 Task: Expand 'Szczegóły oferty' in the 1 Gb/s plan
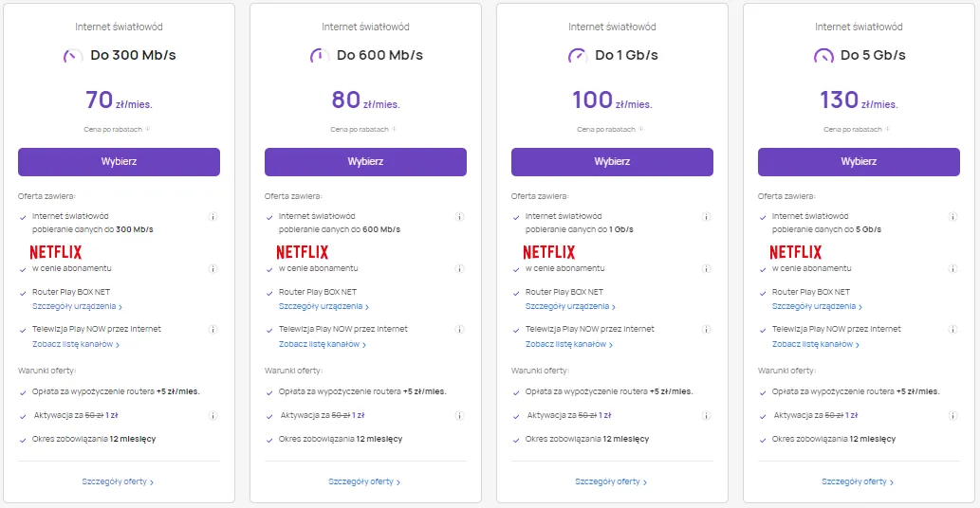point(611,482)
